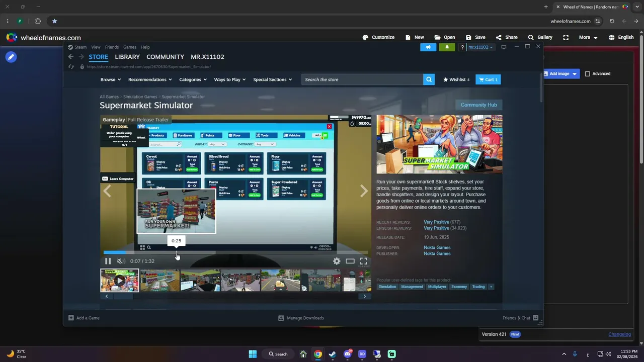Unmute the trailer volume icon
The height and width of the screenshot is (362, 644).
tap(120, 261)
